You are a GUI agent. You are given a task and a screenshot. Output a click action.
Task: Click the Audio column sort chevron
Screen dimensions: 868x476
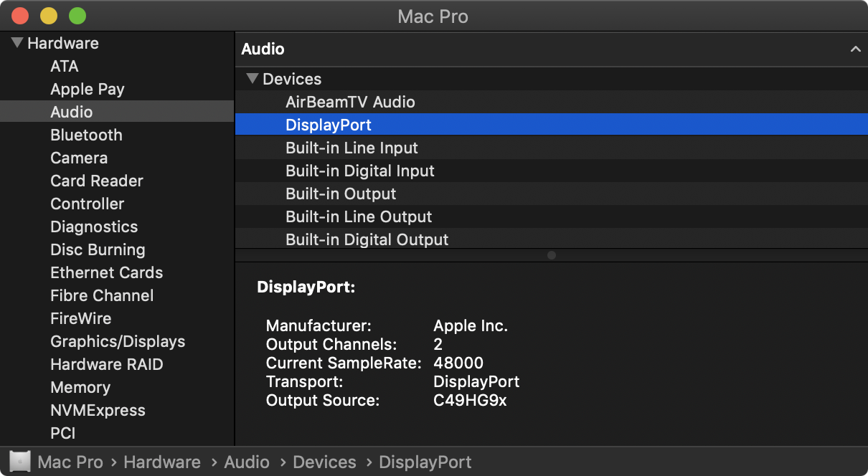855,49
